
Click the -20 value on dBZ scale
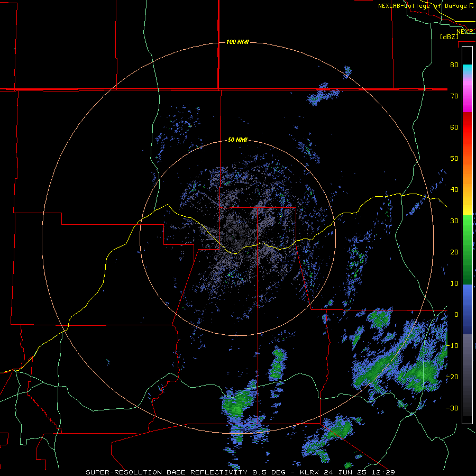[452, 377]
